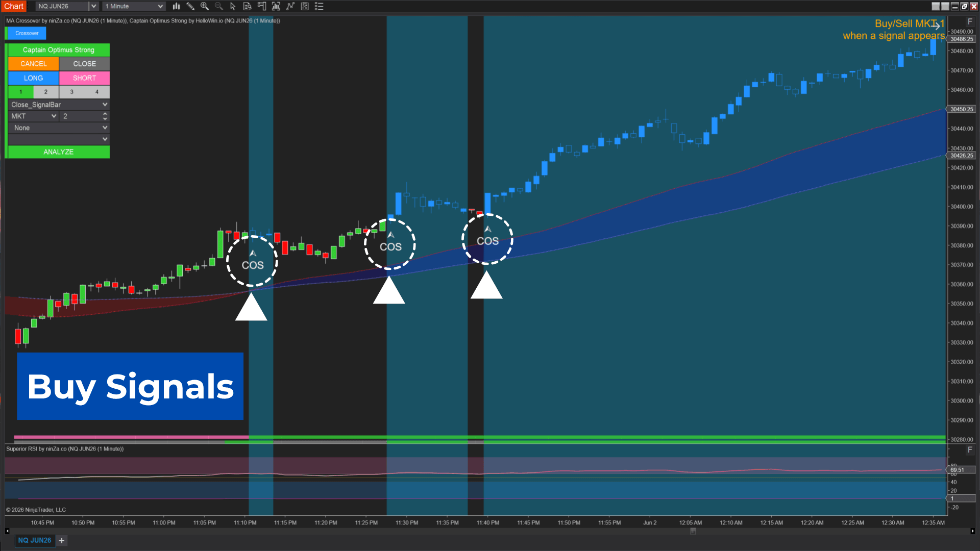This screenshot has height=551, width=980.
Task: Click the ANALYZE button
Action: (59, 152)
